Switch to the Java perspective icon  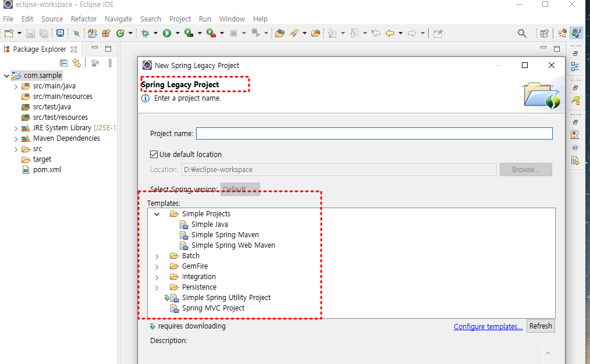576,33
